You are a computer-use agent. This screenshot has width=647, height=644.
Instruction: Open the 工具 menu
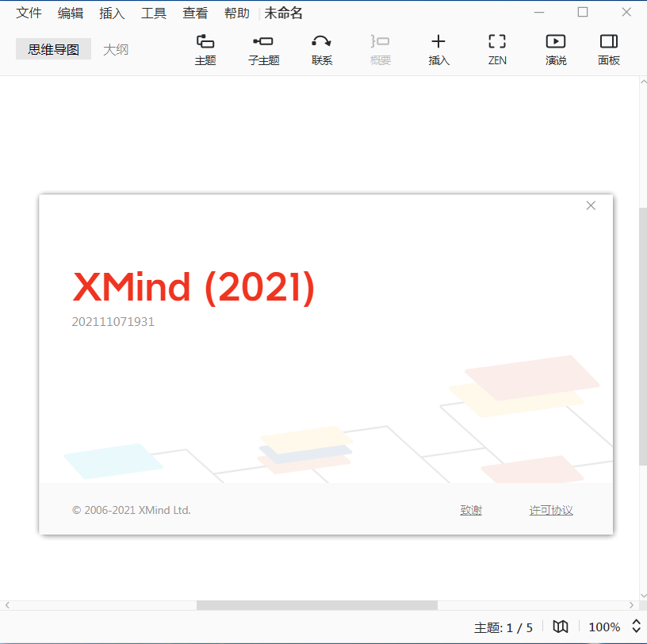pos(154,13)
